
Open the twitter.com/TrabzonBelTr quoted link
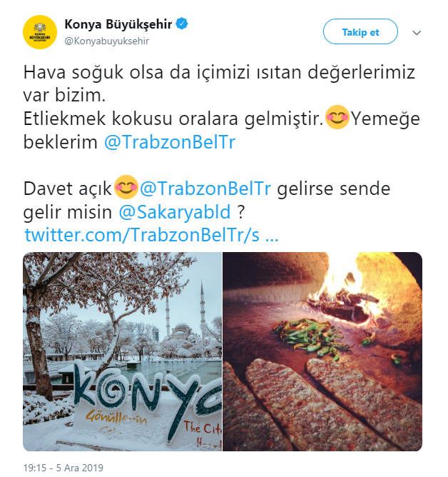(x=151, y=235)
